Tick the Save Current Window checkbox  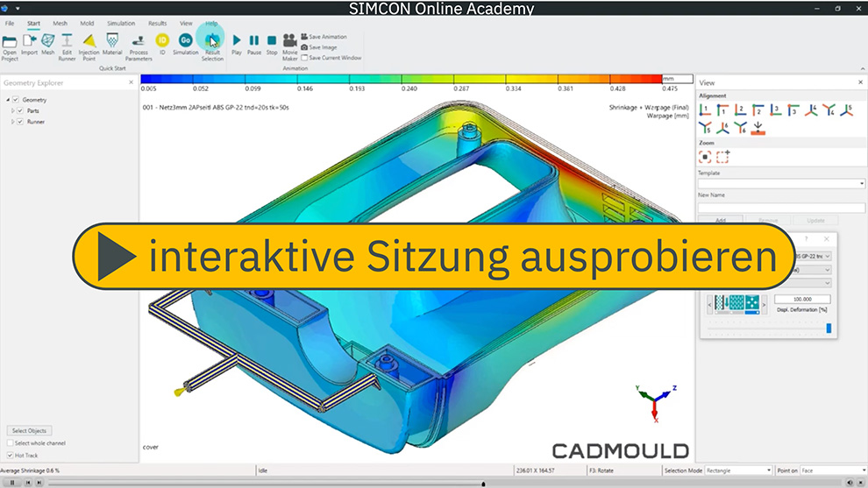(x=304, y=58)
